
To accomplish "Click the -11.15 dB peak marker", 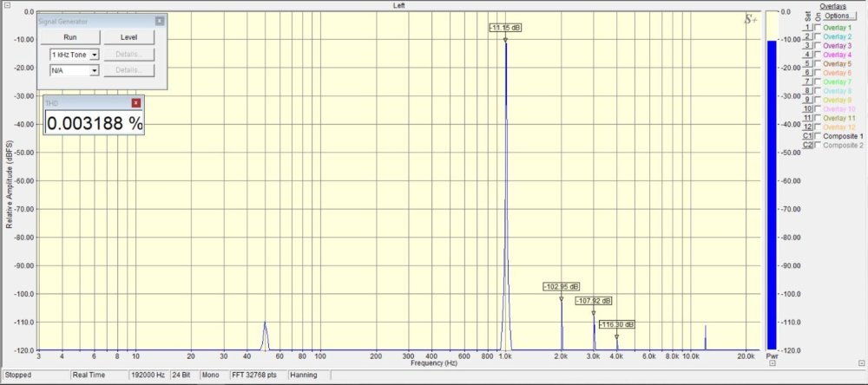I will pos(505,28).
